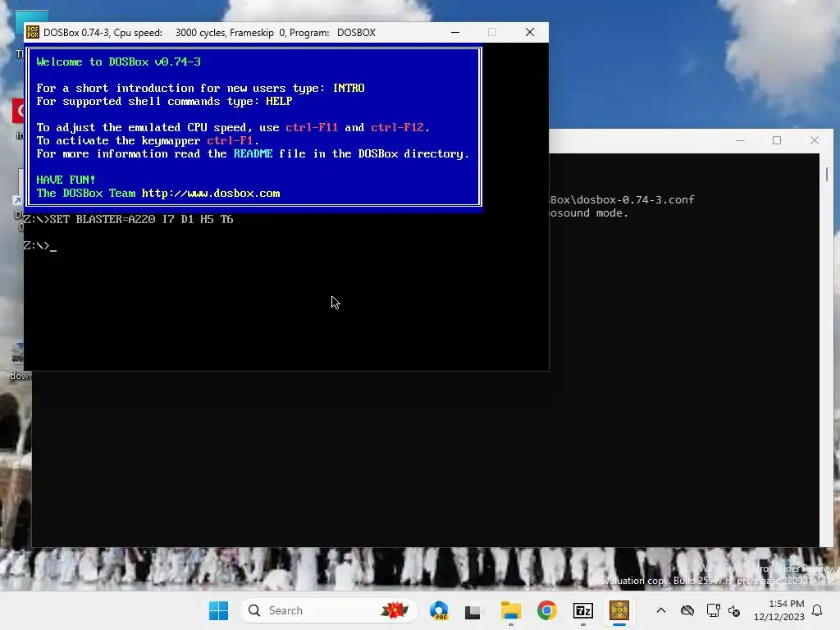Open the display/network tray icon
The height and width of the screenshot is (630, 840).
point(713,610)
